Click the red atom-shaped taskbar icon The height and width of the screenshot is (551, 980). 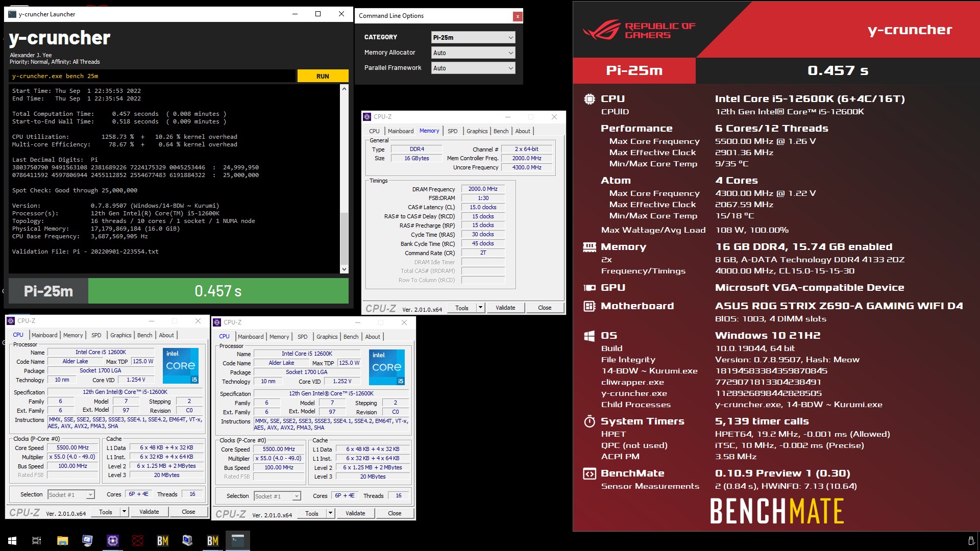(138, 540)
